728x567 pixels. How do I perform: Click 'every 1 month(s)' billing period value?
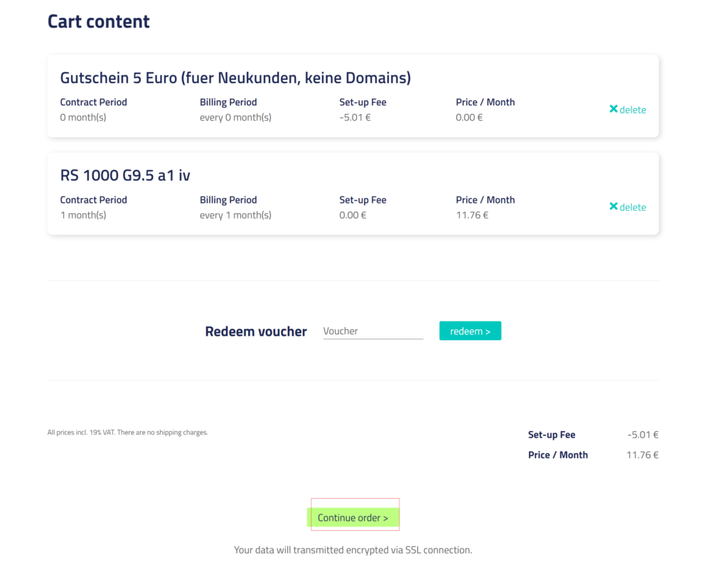pyautogui.click(x=235, y=215)
